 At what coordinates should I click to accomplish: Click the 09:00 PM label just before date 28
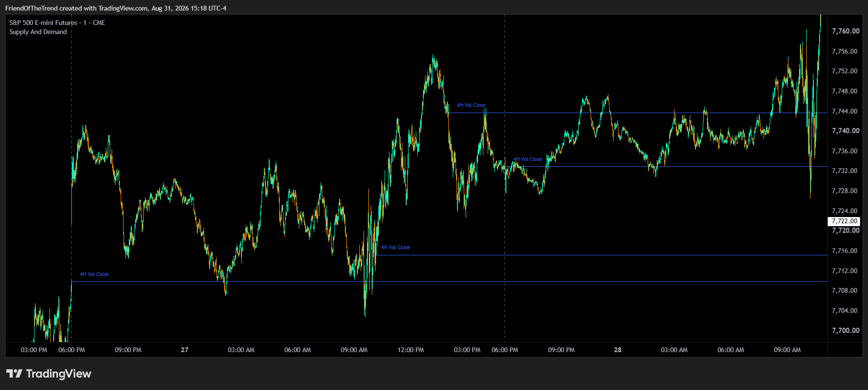coord(561,350)
